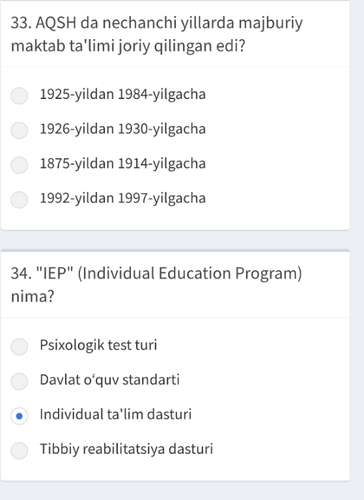This screenshot has width=364, height=500.
Task: Click question 33 heading about AQSH schooling
Action: pyautogui.click(x=157, y=34)
